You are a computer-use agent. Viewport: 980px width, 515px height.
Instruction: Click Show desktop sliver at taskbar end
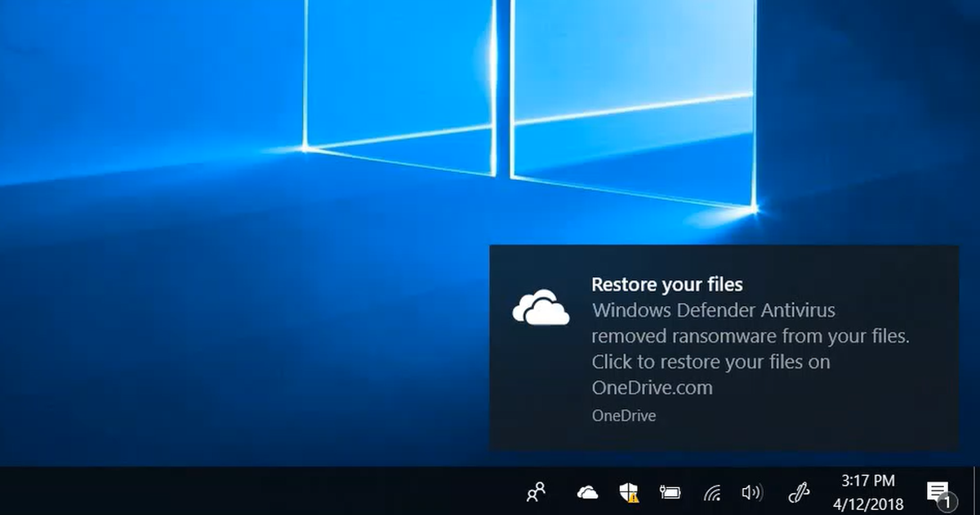pos(977,491)
